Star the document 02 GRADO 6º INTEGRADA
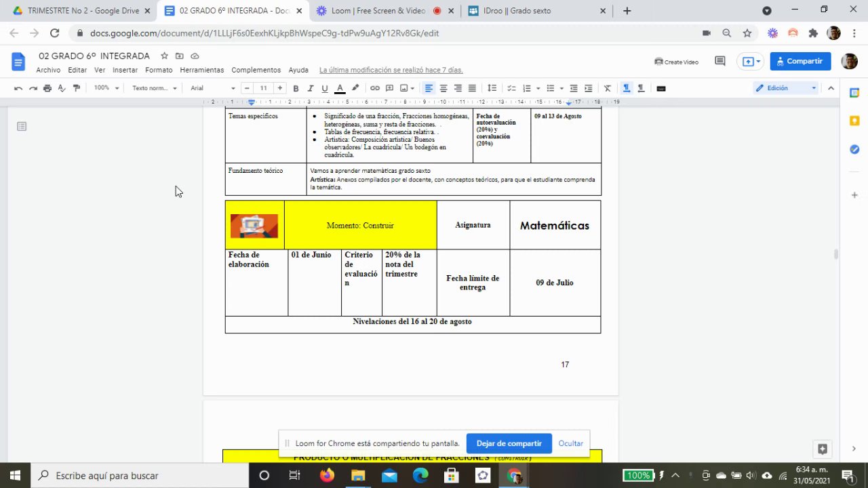The width and height of the screenshot is (868, 488). pyautogui.click(x=164, y=56)
